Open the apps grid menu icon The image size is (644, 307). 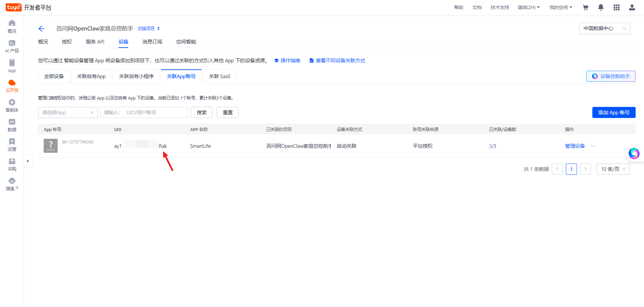(616, 7)
